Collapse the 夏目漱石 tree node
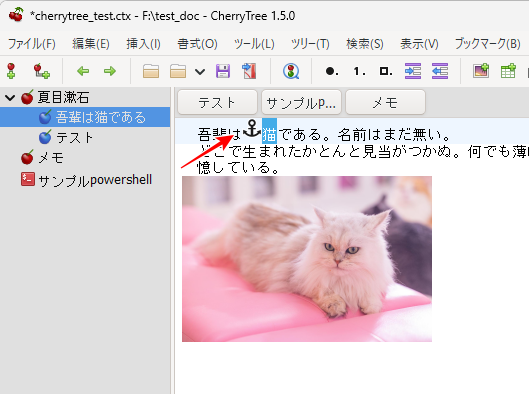This screenshot has height=394, width=529. click(10, 98)
